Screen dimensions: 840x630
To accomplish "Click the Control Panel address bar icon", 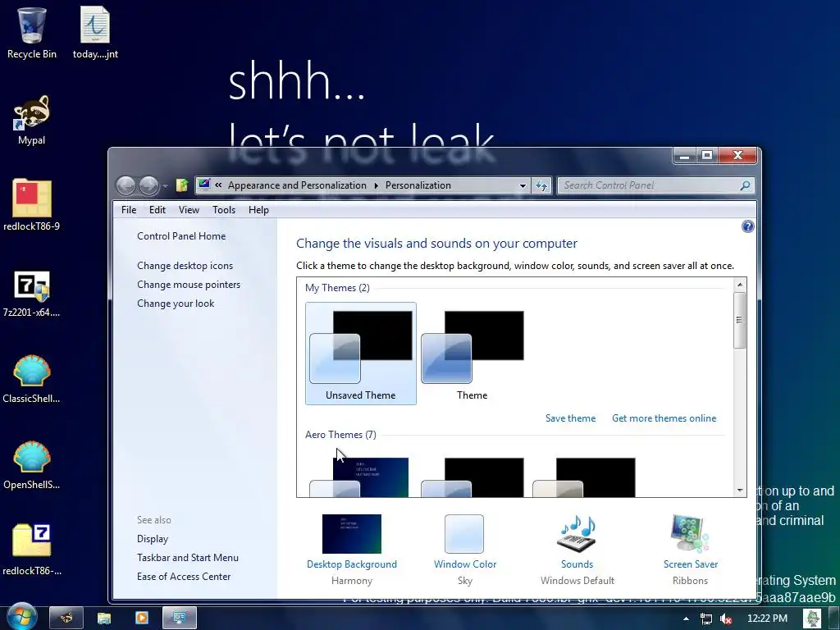I will 204,185.
